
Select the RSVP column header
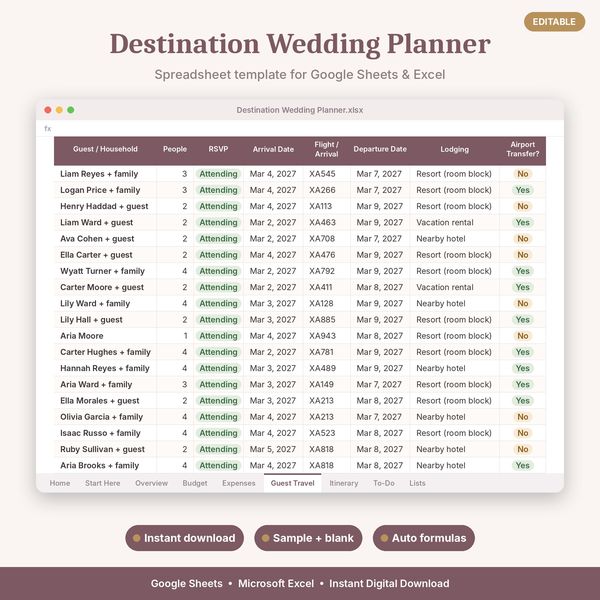click(218, 149)
